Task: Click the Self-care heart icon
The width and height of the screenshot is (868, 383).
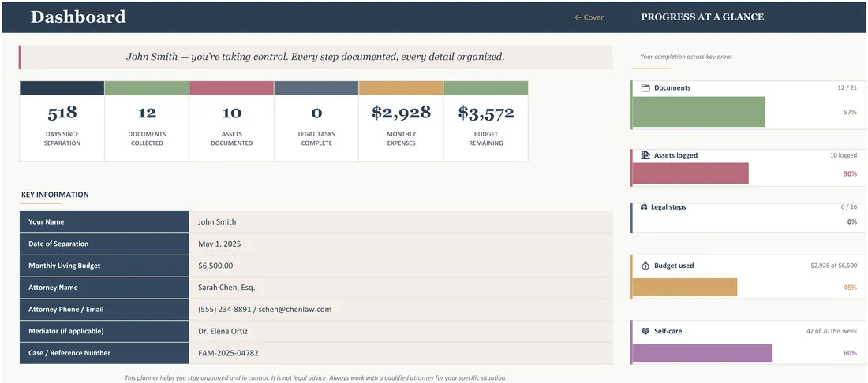Action: [x=645, y=331]
